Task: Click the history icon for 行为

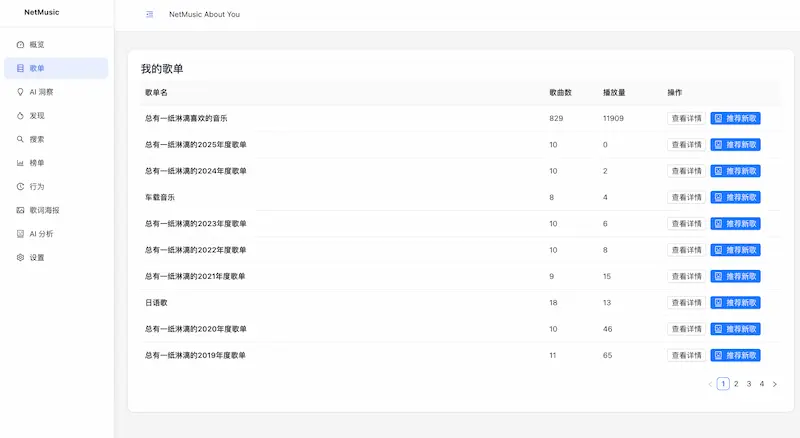Action: [21, 187]
